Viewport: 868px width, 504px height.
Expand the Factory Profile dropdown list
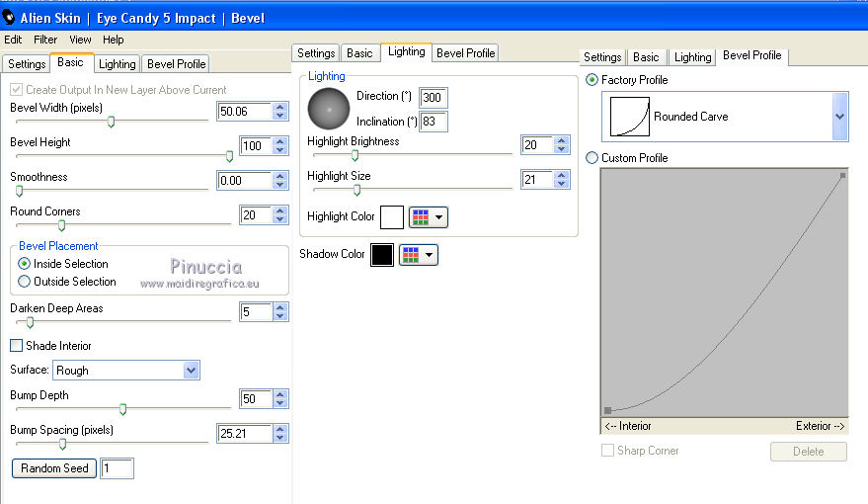[x=839, y=117]
